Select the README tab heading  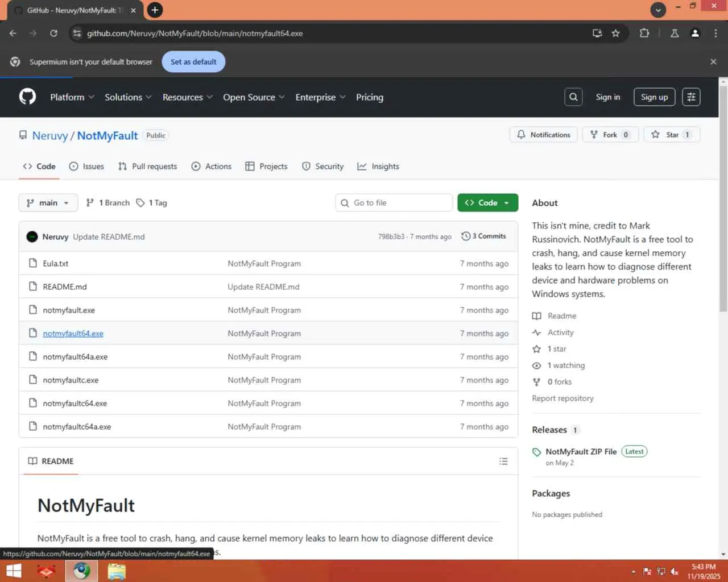[x=51, y=461]
